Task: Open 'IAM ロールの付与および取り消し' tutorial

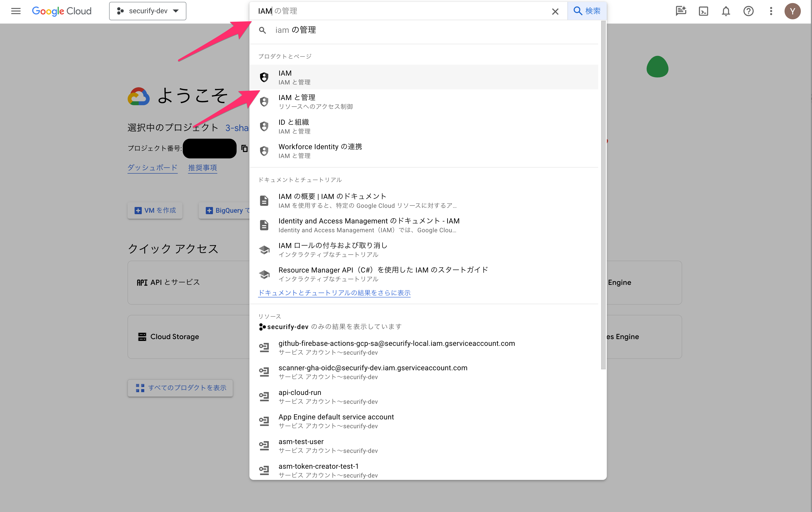Action: [424, 249]
